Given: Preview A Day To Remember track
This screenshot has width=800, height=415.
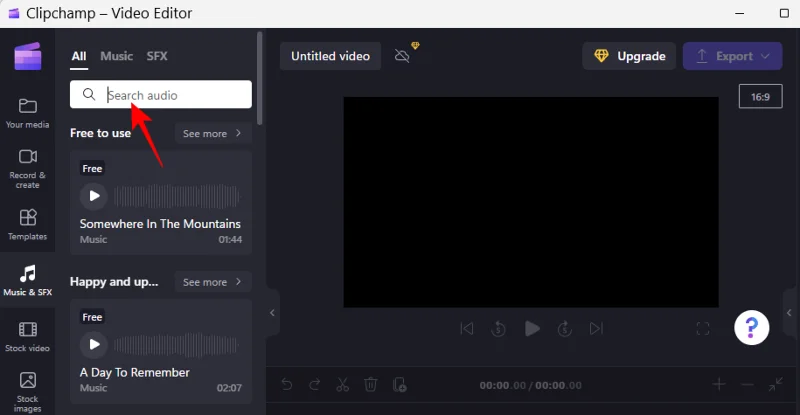Looking at the screenshot, I should [94, 345].
